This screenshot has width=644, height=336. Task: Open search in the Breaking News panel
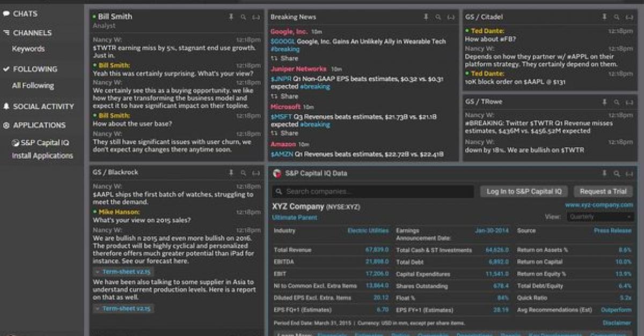point(438,17)
